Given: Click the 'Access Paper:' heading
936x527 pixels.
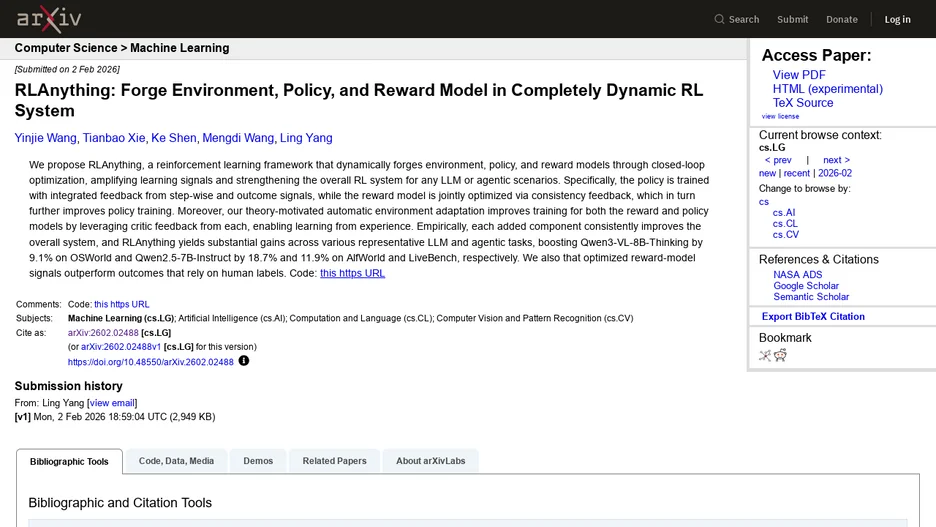Looking at the screenshot, I should 816,56.
